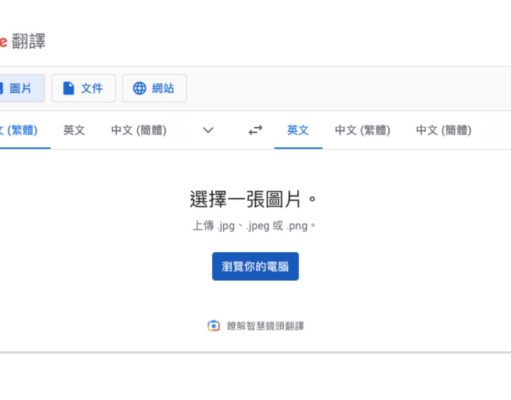
Task: Expand the source language list chevron
Action: pos(208,130)
